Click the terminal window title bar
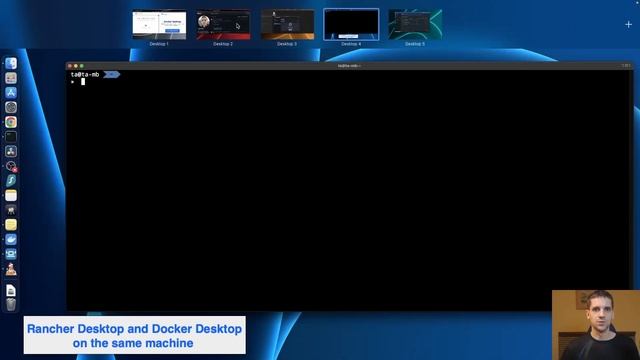This screenshot has width=640, height=360. tap(349, 65)
